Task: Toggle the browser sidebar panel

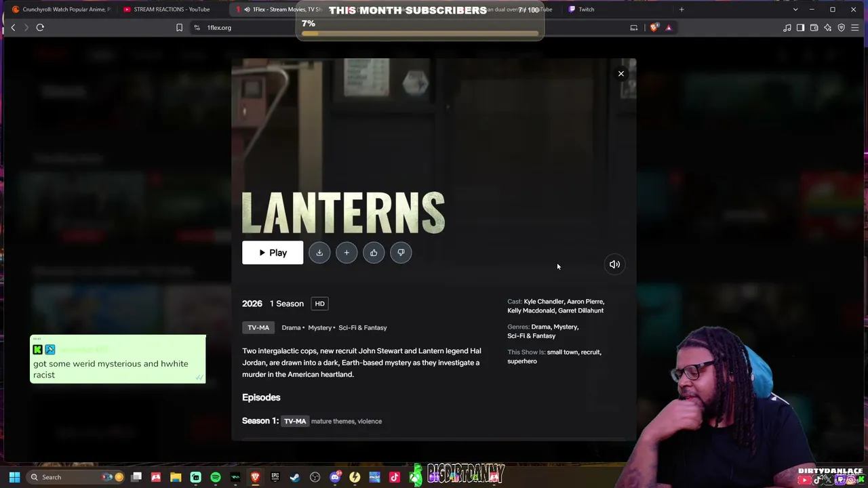Action: click(x=800, y=28)
